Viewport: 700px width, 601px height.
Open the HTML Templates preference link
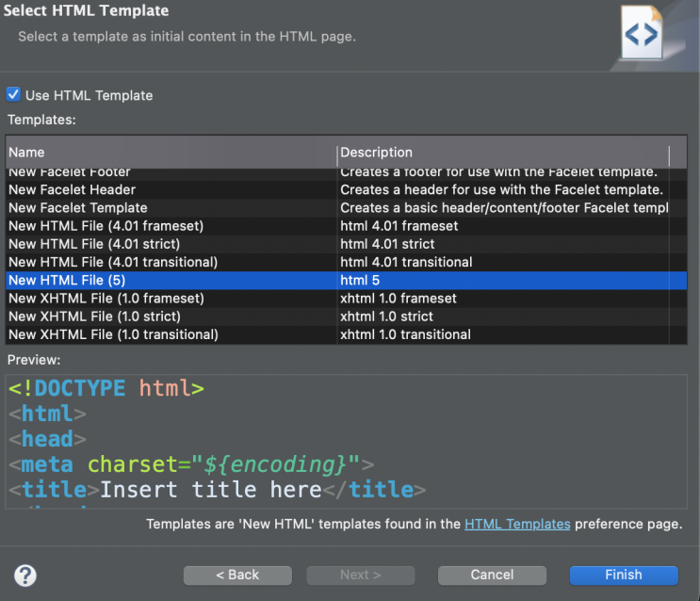(x=517, y=524)
